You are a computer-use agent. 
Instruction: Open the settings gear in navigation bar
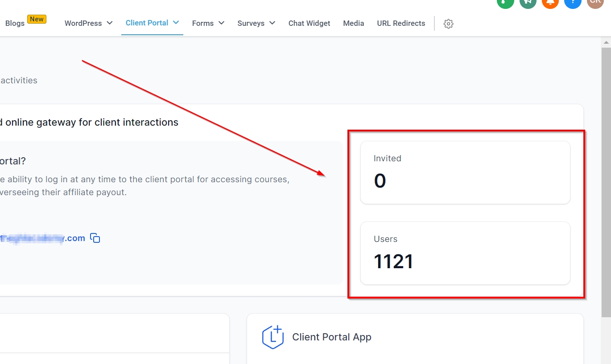tap(448, 24)
